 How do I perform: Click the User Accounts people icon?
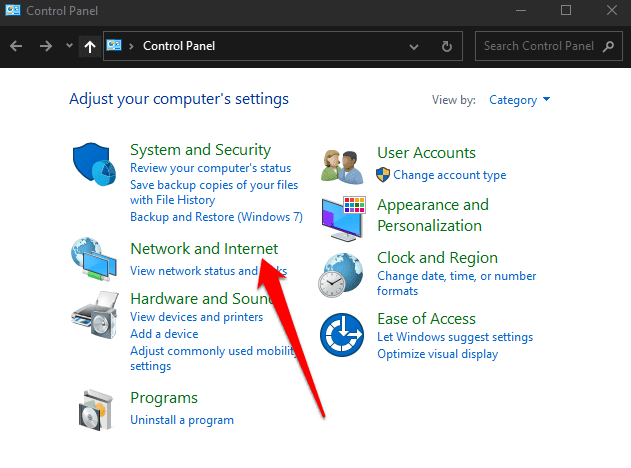[342, 165]
